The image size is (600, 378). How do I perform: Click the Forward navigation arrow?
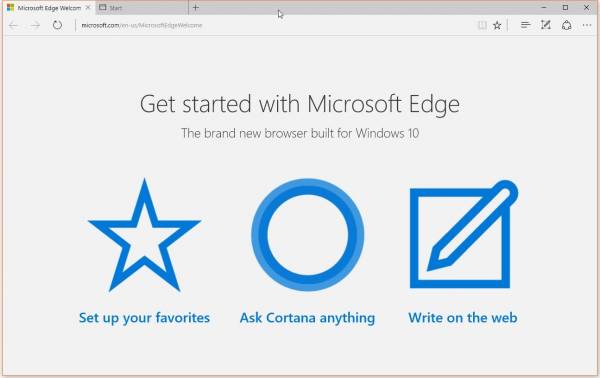click(36, 26)
